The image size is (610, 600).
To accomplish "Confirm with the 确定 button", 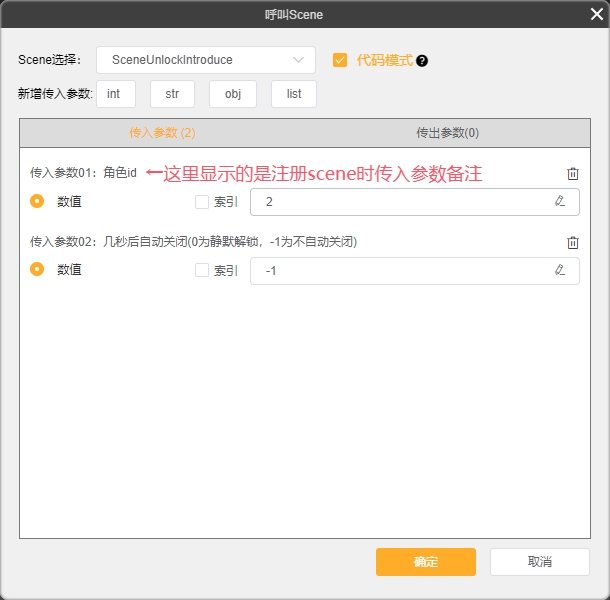I will [x=425, y=562].
